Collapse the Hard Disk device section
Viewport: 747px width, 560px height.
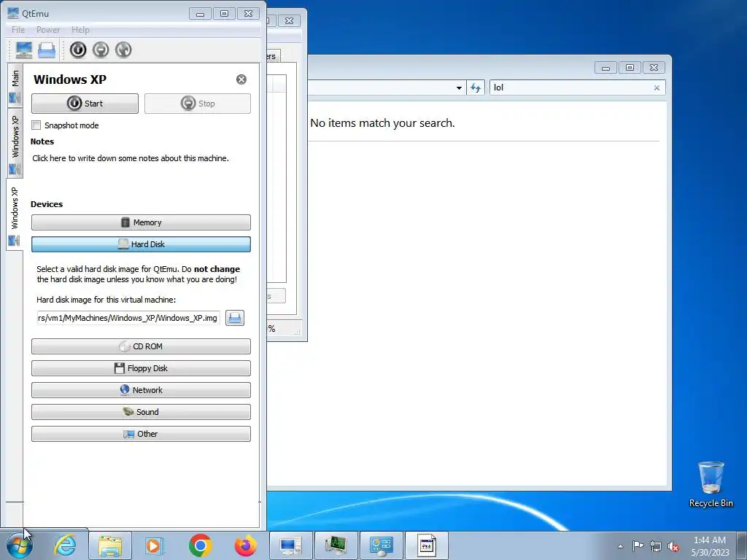point(141,244)
